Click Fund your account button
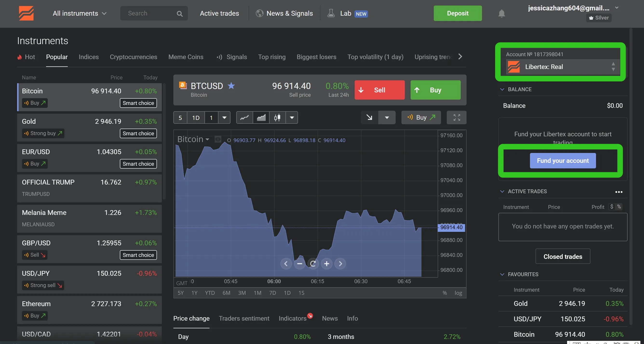644x344 pixels. (563, 161)
